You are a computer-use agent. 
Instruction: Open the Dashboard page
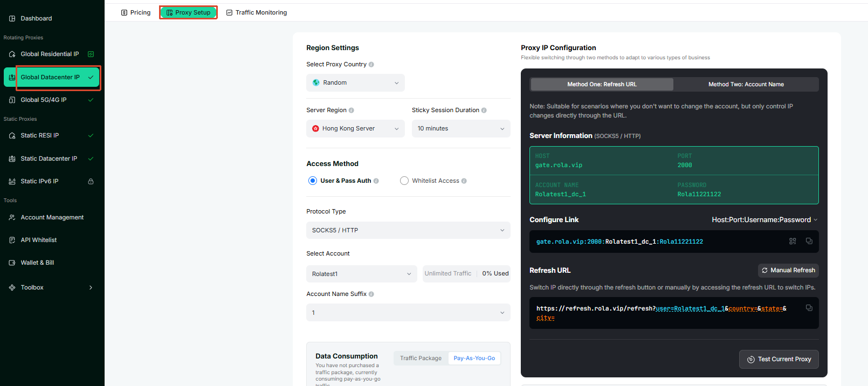point(36,18)
